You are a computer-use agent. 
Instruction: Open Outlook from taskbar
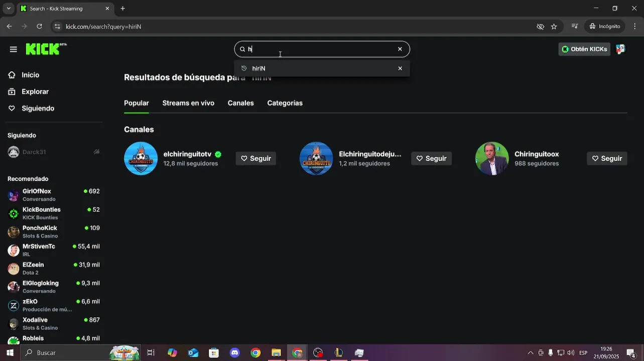pos(193,353)
